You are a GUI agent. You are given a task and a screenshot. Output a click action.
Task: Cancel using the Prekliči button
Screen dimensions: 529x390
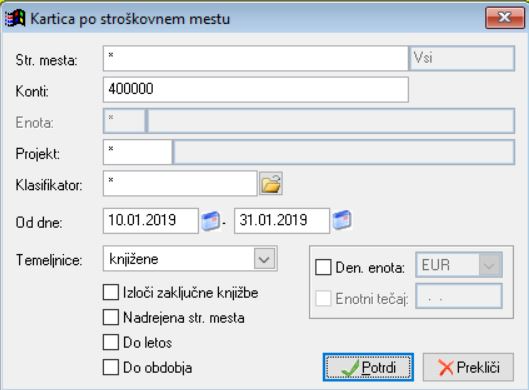(x=468, y=367)
